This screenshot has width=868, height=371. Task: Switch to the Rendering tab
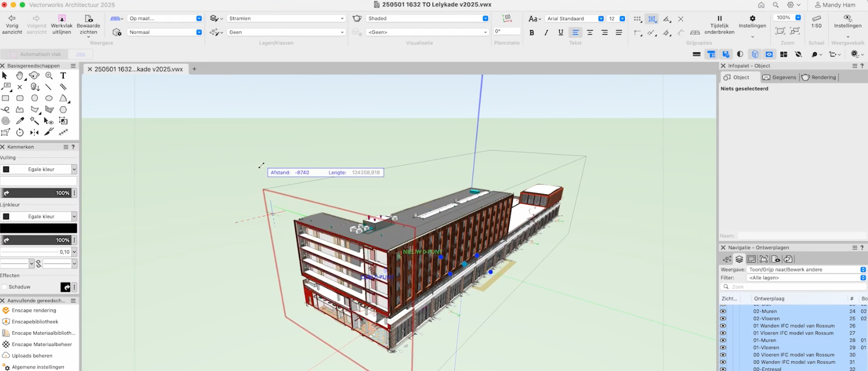click(x=819, y=77)
